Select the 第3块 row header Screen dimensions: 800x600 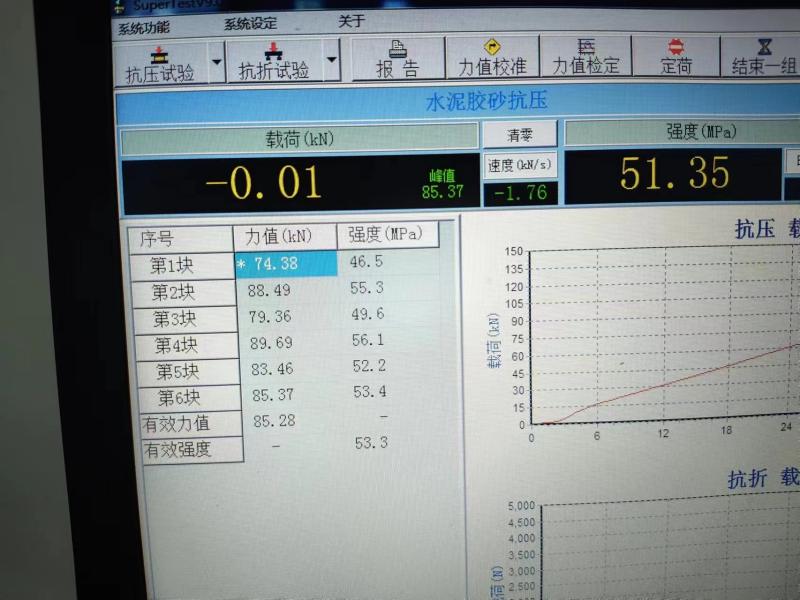[x=176, y=319]
